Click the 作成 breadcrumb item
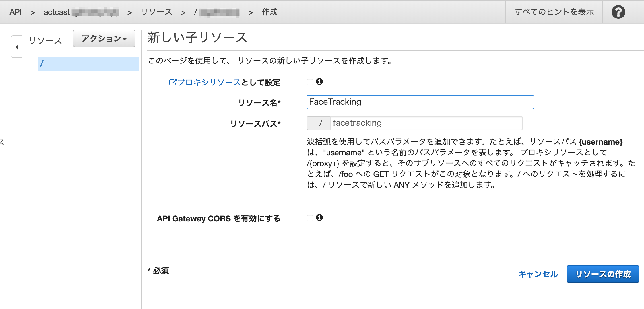 (269, 12)
